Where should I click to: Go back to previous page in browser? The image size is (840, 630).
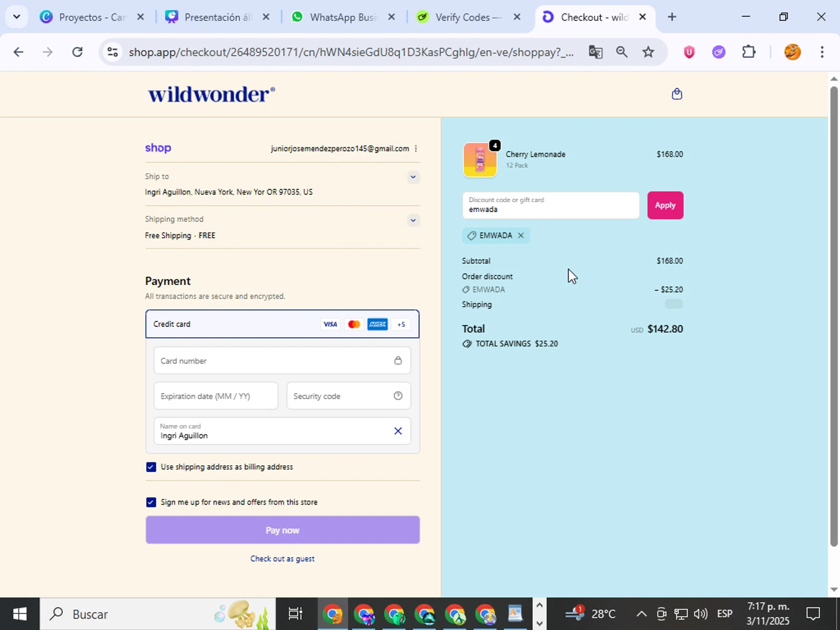pyautogui.click(x=18, y=52)
